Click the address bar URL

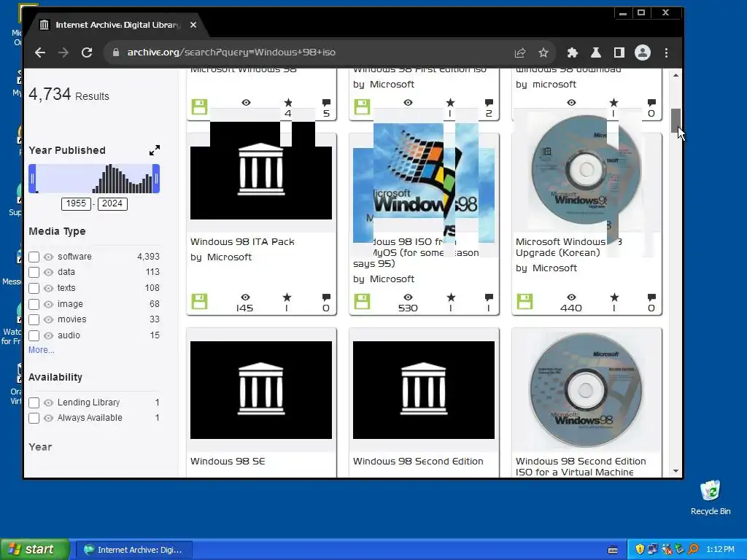tap(231, 52)
